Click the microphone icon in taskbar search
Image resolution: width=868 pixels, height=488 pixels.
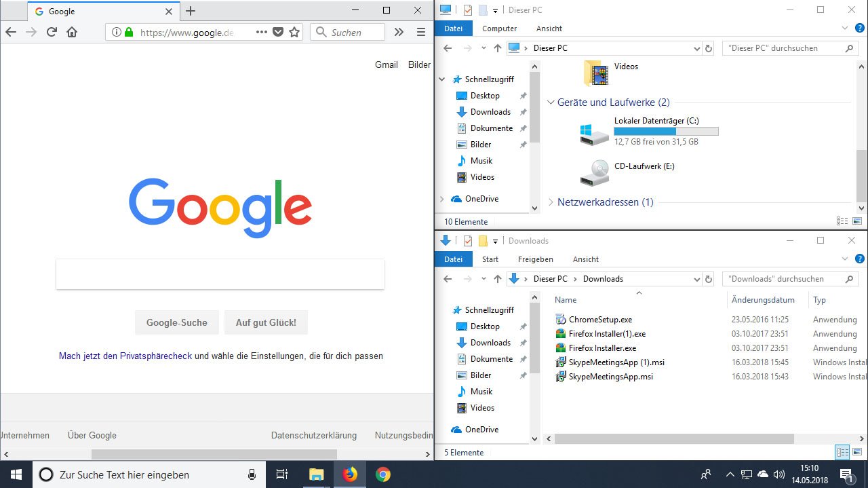click(x=252, y=474)
